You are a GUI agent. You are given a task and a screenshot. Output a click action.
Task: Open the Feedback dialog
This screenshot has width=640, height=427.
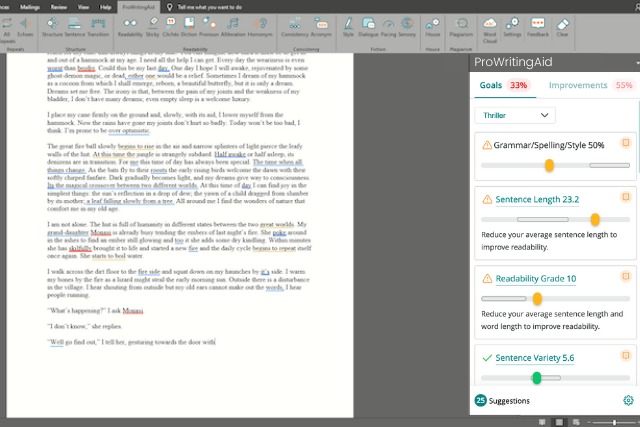pyautogui.click(x=538, y=28)
